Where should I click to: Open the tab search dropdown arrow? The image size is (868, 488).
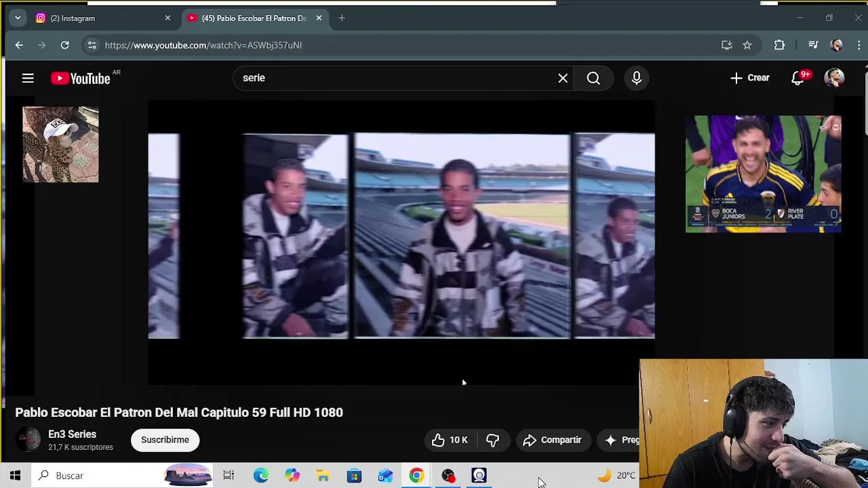click(x=18, y=18)
